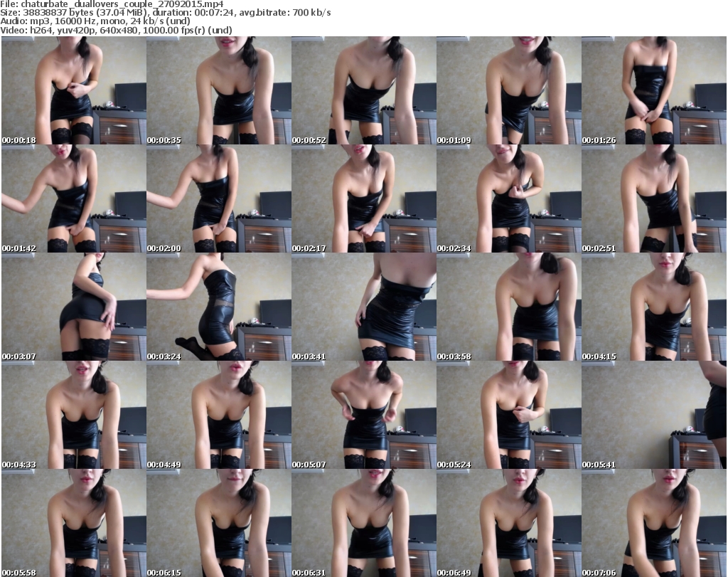Open the thumbnail stamped 00:03:24
728x577 pixels.
tap(219, 307)
